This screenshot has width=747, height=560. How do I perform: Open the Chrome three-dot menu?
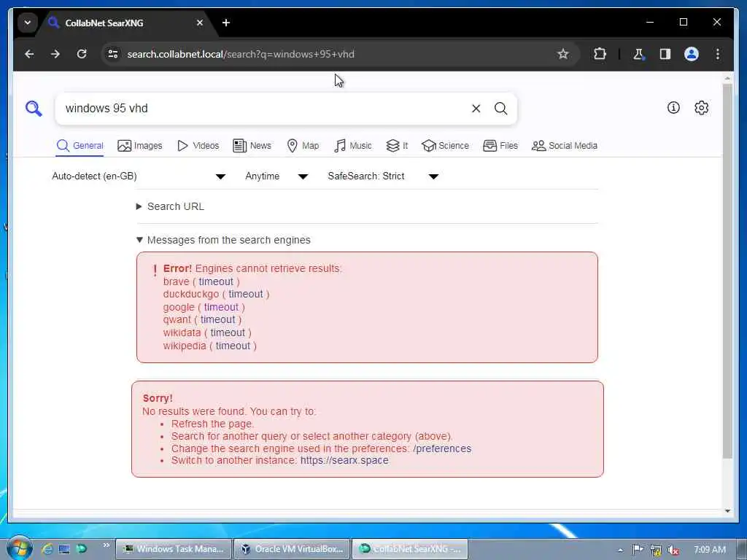[718, 54]
